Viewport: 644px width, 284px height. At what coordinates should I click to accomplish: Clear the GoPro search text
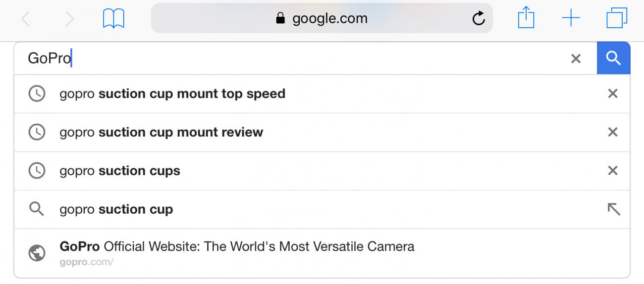(576, 59)
